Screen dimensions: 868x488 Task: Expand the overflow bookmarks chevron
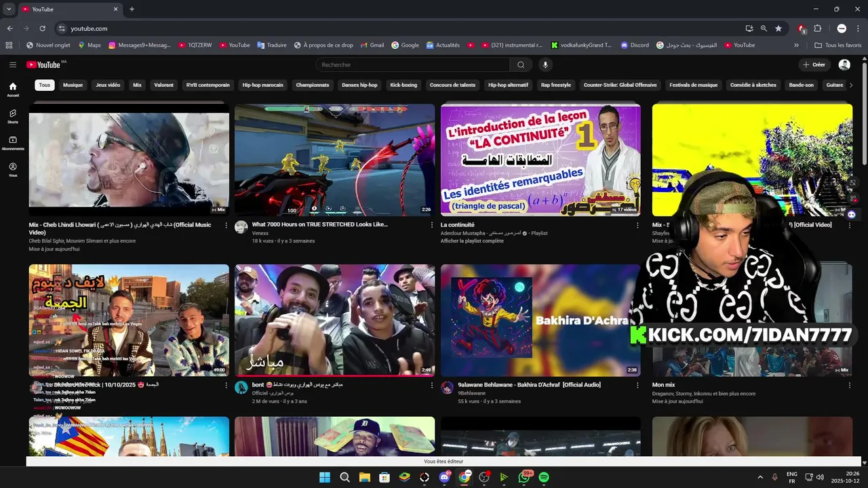point(796,45)
